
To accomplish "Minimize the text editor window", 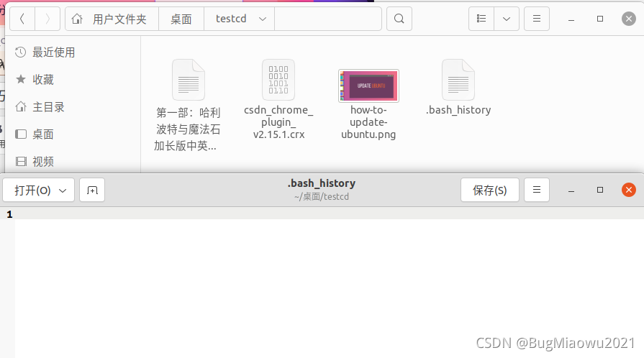I will click(x=571, y=190).
